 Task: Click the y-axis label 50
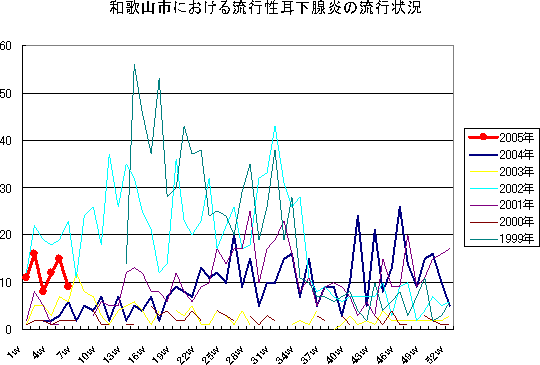6,94
